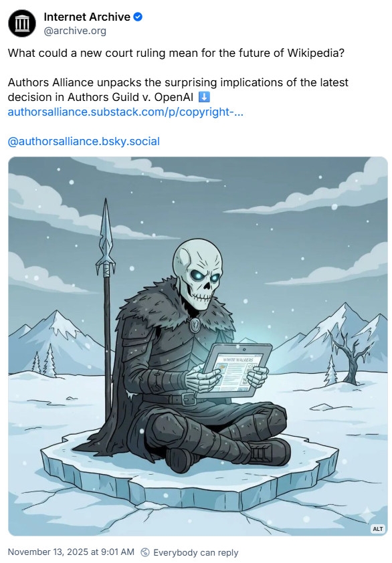Click the sparkle watermark in the image corner
The height and width of the screenshot is (563, 392).
[367, 514]
